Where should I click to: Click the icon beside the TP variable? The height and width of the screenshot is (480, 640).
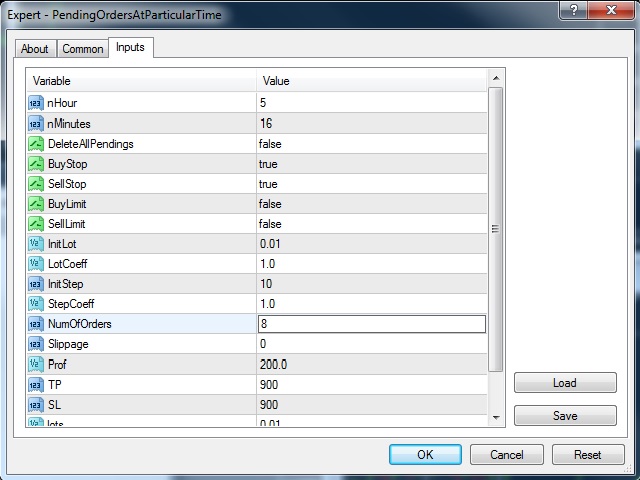pos(36,383)
